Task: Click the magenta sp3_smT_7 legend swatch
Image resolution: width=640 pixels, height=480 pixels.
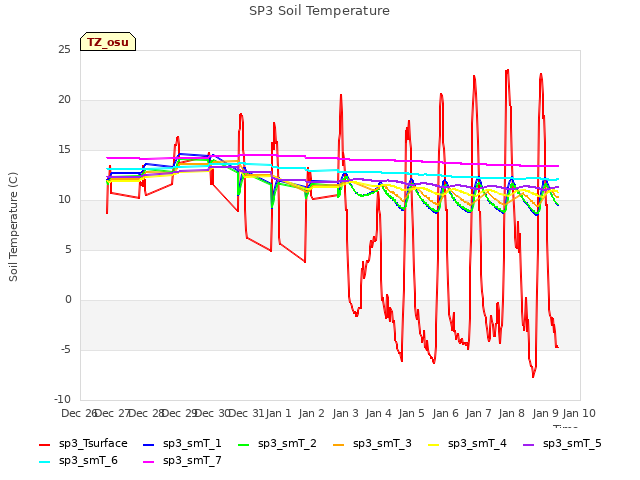Action: pos(149,462)
